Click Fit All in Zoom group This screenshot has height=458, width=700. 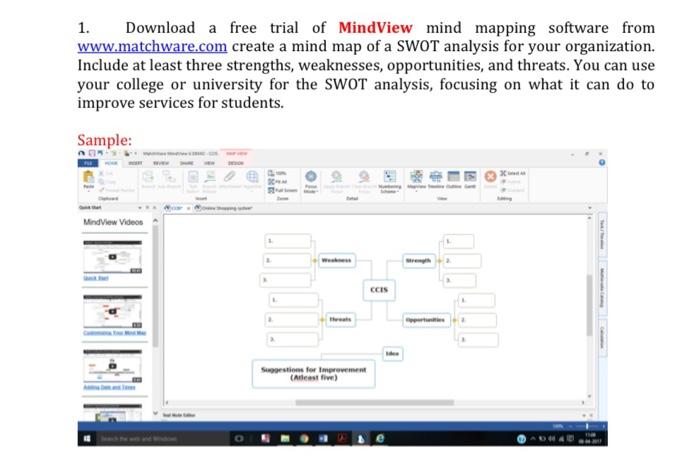pyautogui.click(x=277, y=182)
